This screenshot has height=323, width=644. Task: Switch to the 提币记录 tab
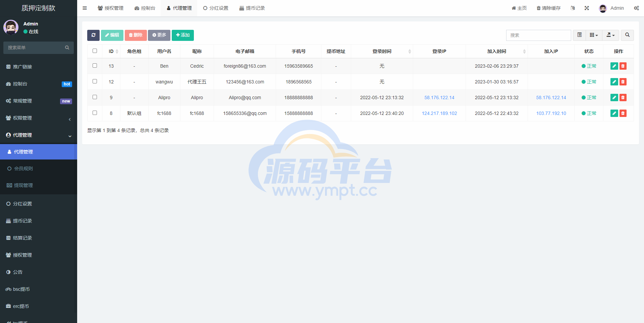click(252, 8)
